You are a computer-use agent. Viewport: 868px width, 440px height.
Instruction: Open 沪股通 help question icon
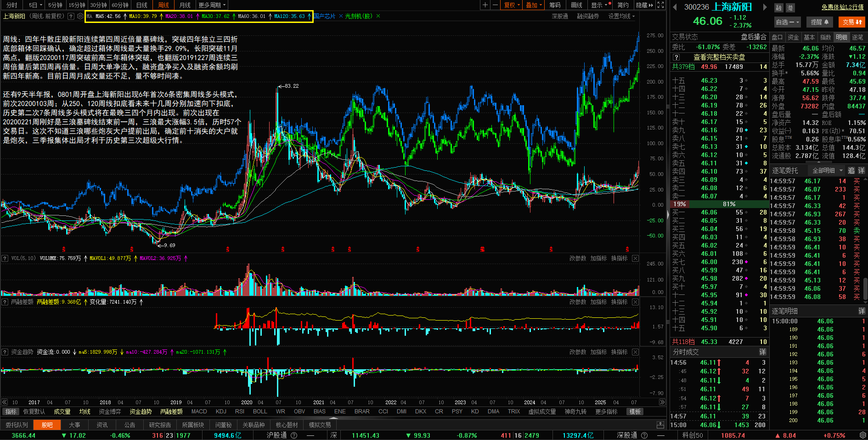(294, 435)
